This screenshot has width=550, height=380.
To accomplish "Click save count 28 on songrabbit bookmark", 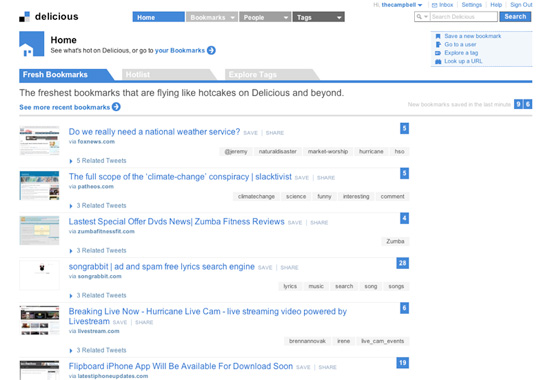I will (403, 263).
